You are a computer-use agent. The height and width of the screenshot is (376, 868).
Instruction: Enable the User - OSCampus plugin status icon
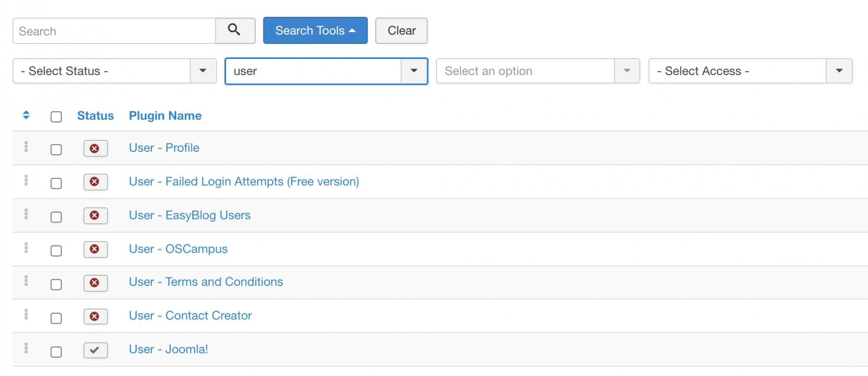[x=95, y=249]
